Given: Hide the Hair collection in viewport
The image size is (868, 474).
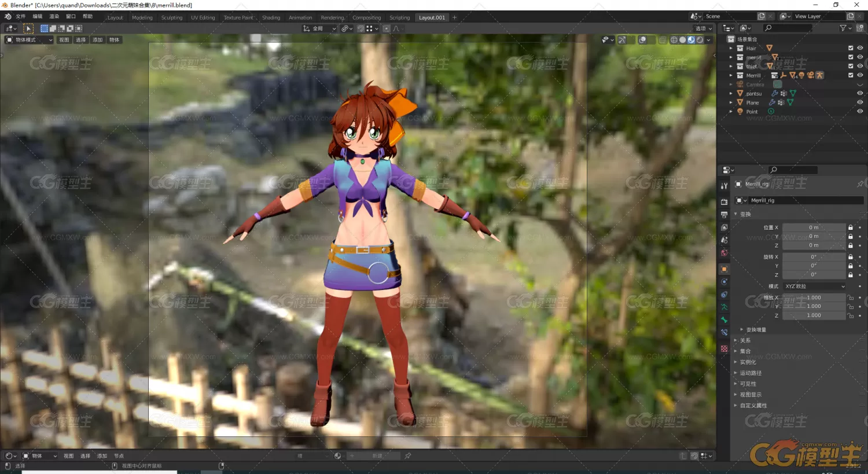Looking at the screenshot, I should coord(860,48).
